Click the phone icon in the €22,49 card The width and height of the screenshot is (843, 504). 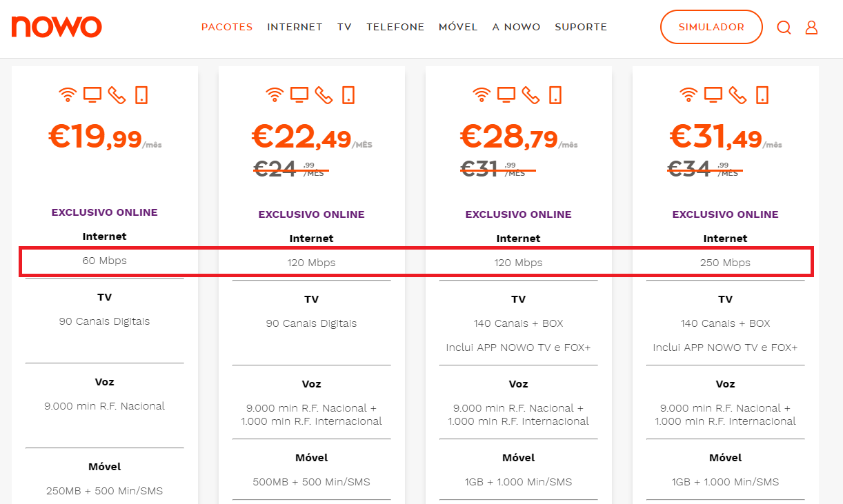point(324,94)
